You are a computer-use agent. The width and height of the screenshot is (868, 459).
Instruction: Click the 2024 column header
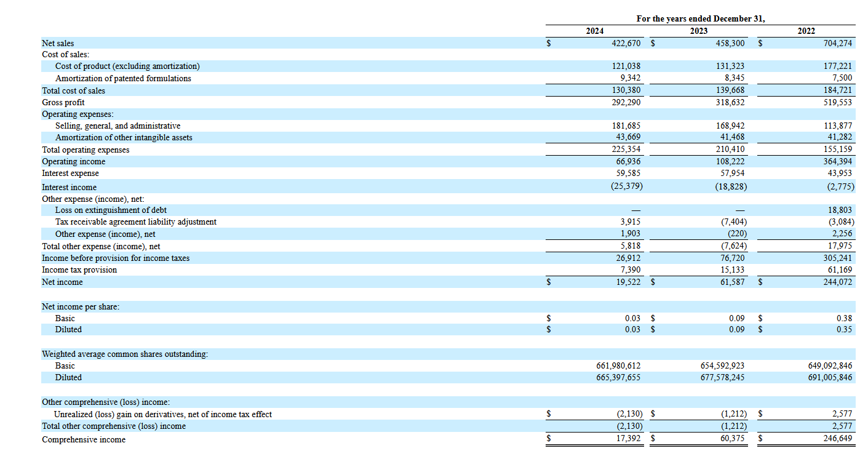click(594, 31)
